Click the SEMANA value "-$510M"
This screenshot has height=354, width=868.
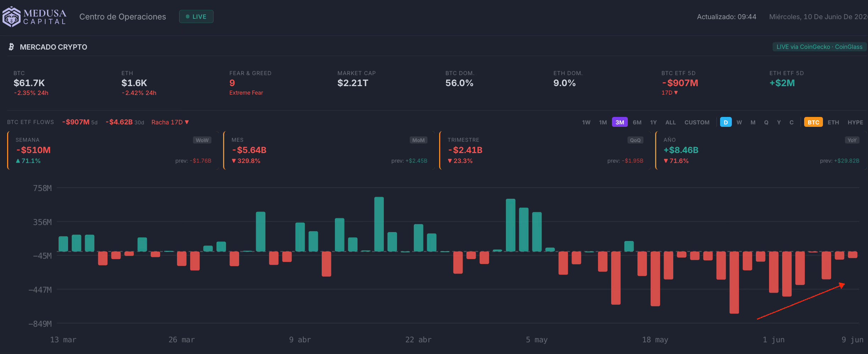coord(33,150)
